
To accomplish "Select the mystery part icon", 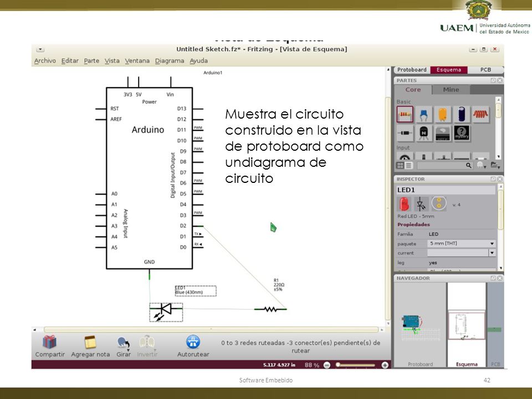I will [462, 133].
